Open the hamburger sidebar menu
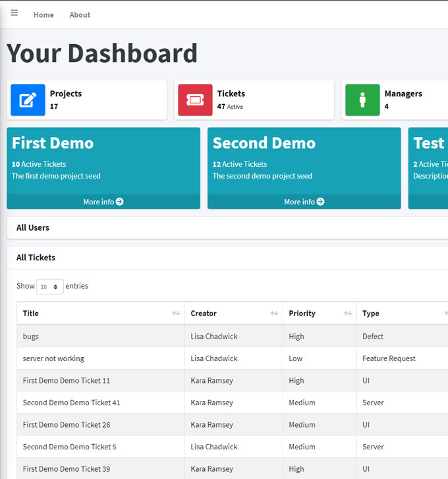This screenshot has width=448, height=479. tap(14, 13)
